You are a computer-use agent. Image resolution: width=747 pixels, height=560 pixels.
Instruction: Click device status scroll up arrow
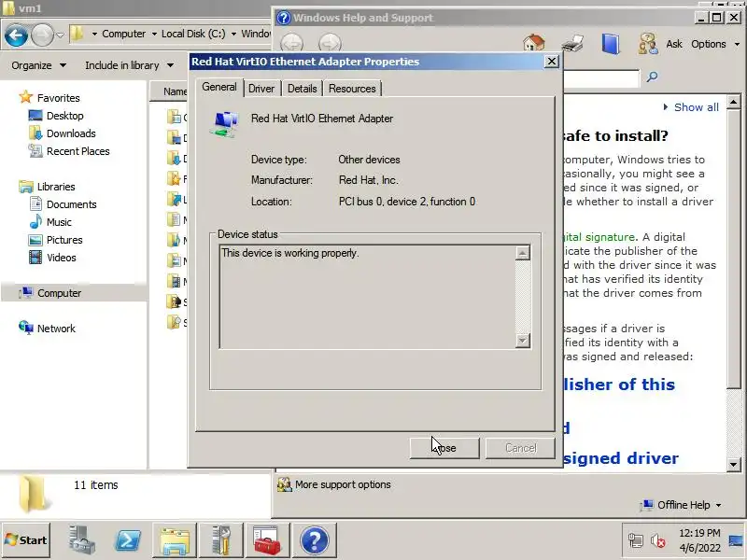(523, 253)
